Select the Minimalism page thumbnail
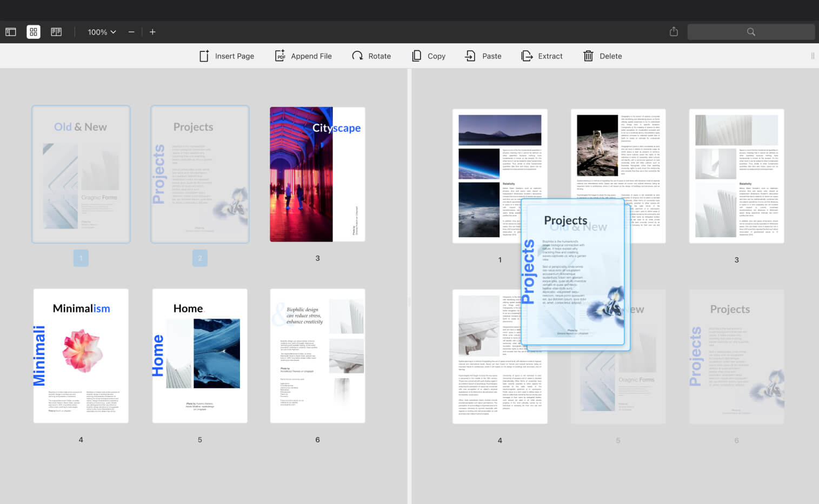Screen dimensions: 819x504 tap(81, 355)
